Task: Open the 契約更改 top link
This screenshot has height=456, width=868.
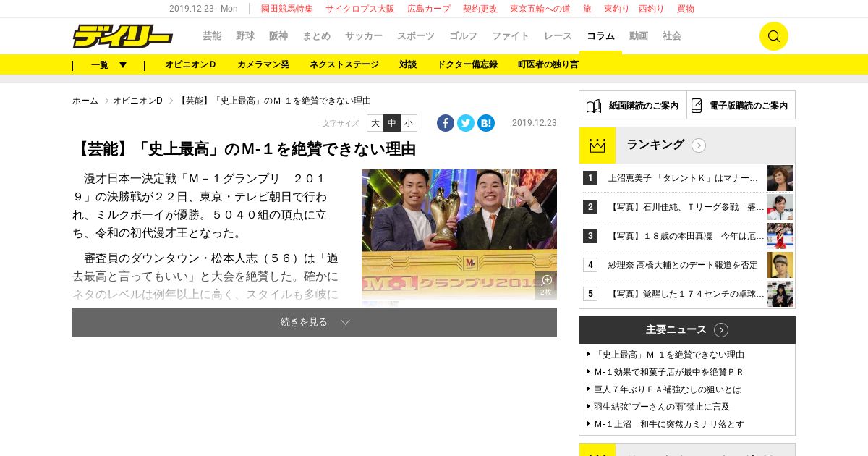Action: [x=480, y=9]
